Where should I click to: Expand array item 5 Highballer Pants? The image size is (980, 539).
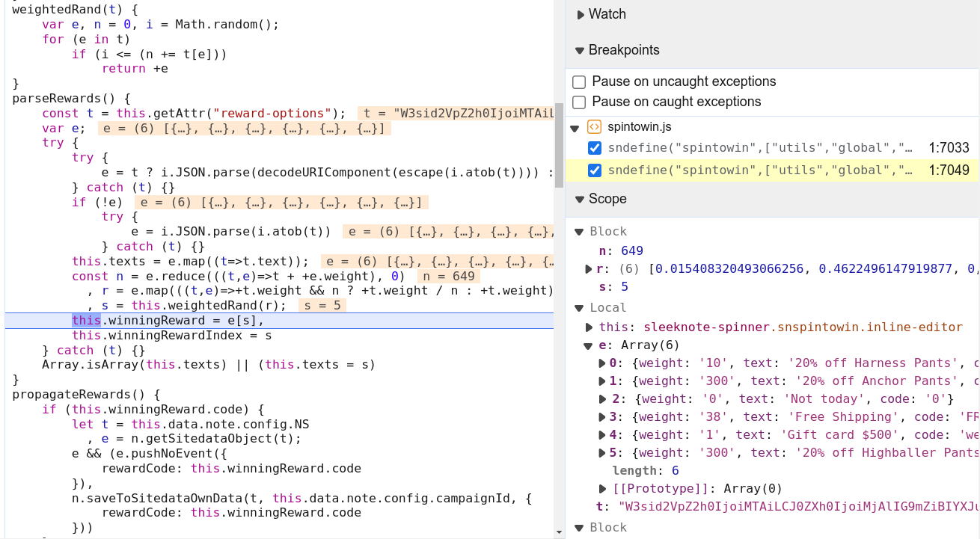[x=603, y=453]
